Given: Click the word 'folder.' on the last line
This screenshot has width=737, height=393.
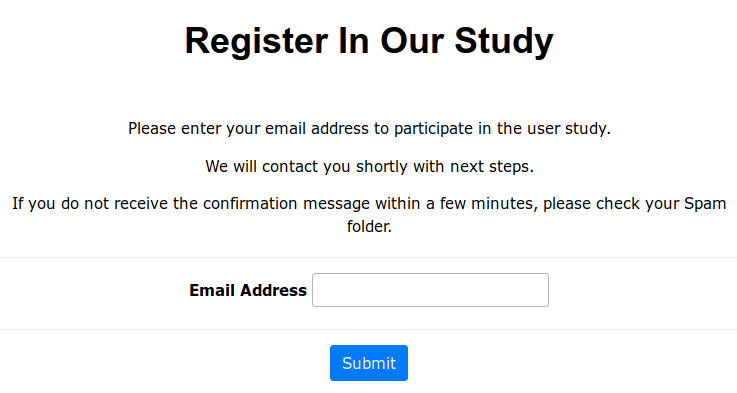Looking at the screenshot, I should [369, 227].
